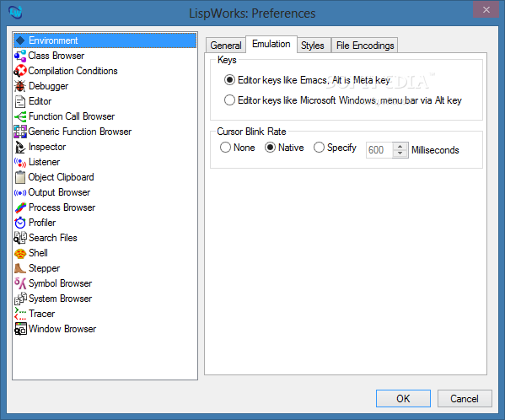The image size is (505, 420).
Task: Click the Class Browser icon
Action: [20, 56]
